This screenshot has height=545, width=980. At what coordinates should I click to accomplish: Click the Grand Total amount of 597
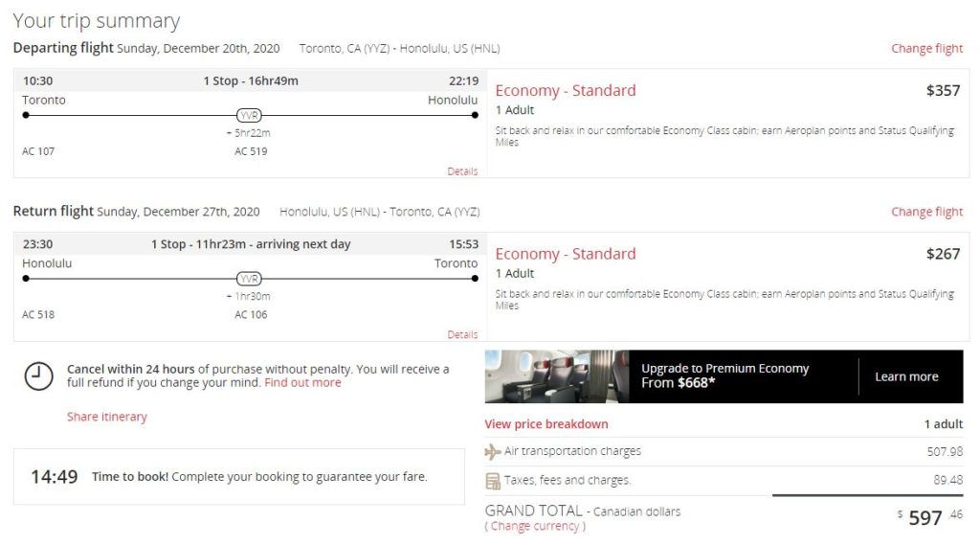pos(924,518)
